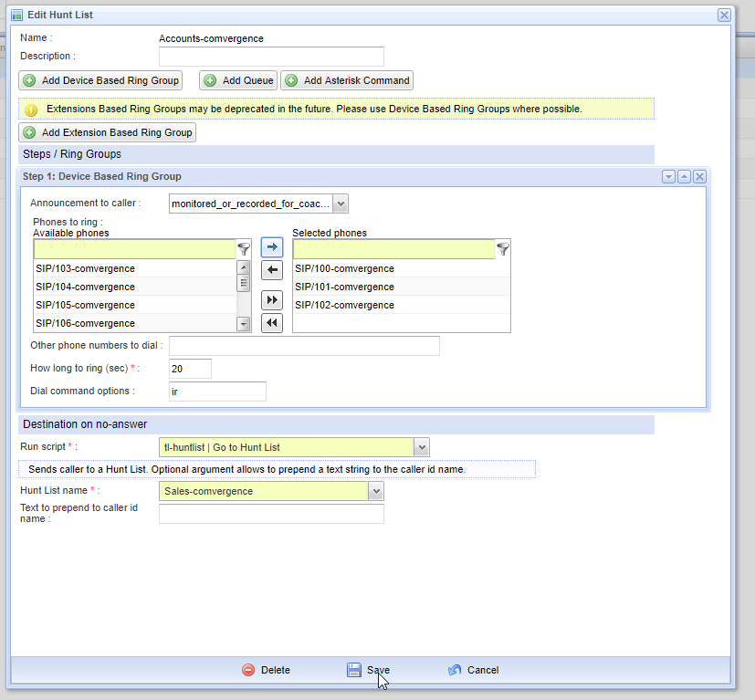Move Step 1 ring group down

668,176
